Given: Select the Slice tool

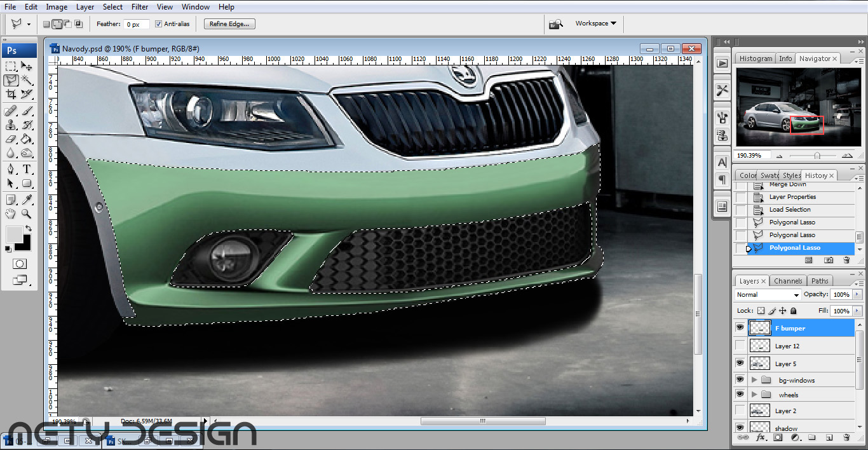Looking at the screenshot, I should (27, 94).
